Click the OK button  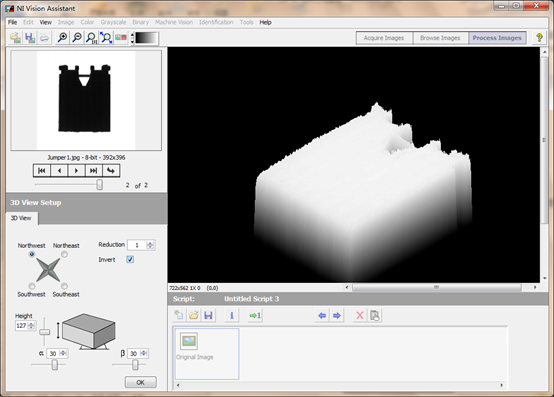[140, 382]
